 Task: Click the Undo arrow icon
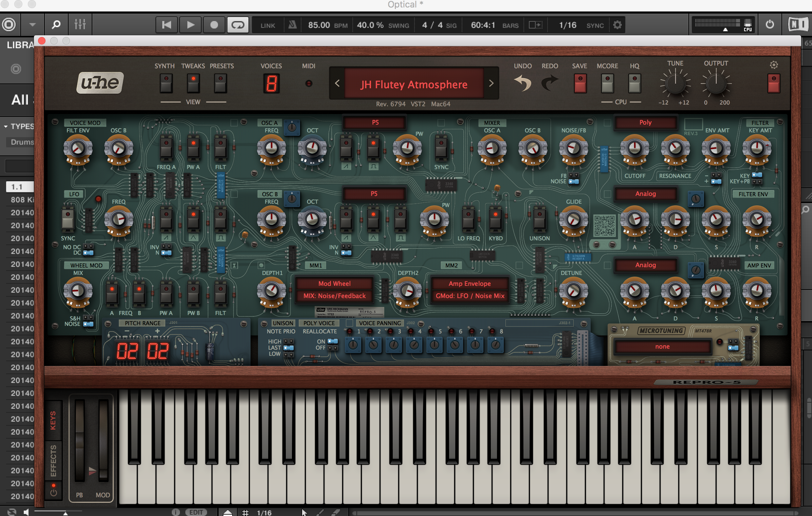pos(522,83)
